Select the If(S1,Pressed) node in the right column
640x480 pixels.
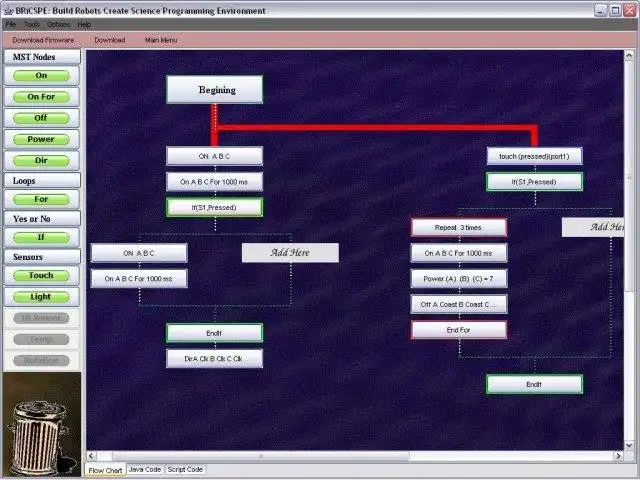tap(535, 182)
